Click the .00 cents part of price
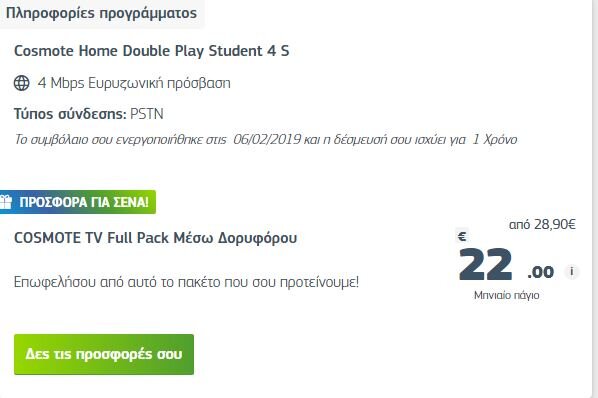The height and width of the screenshot is (398, 598). click(x=540, y=272)
